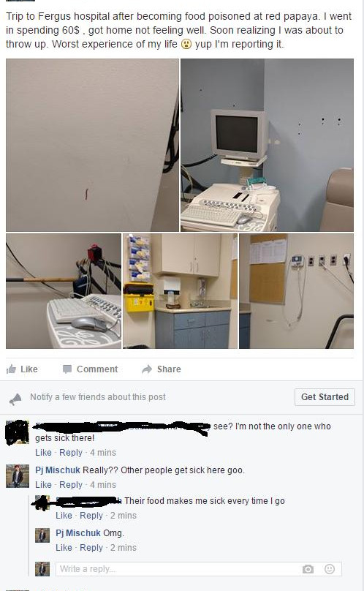This screenshot has width=364, height=591.
Task: Click Pj Mischuk's avatar on 'Really??' comment
Action: click(18, 476)
